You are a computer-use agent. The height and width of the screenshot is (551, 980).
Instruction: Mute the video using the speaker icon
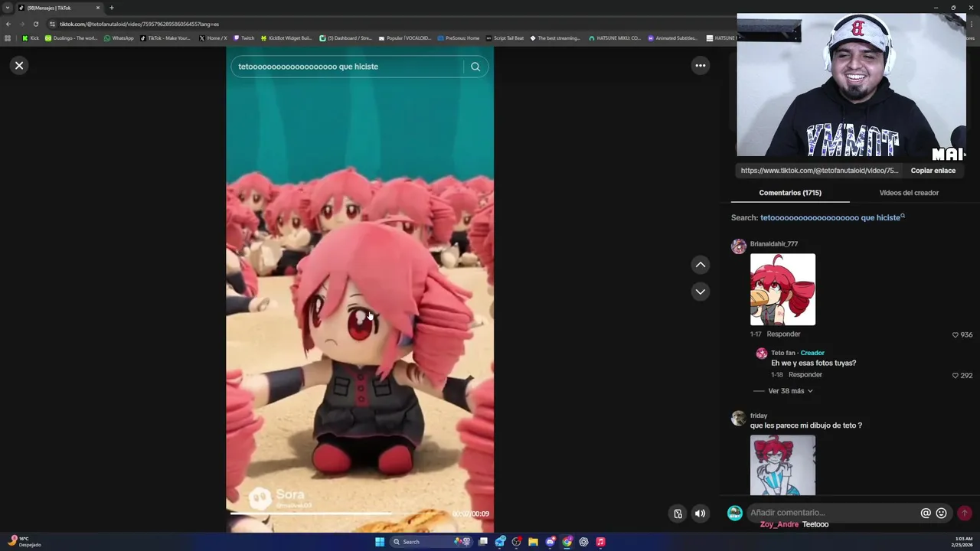click(700, 514)
